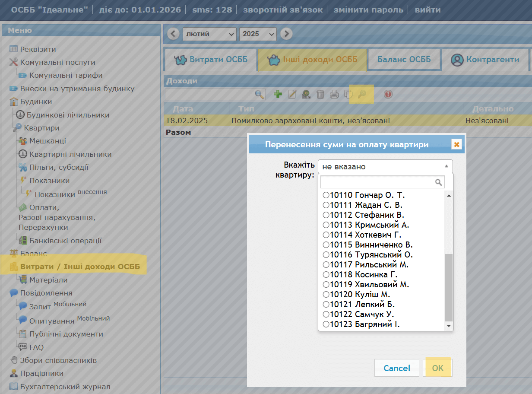
Task: Select apartment 10114 Хоткевич Г.
Action: 362,235
